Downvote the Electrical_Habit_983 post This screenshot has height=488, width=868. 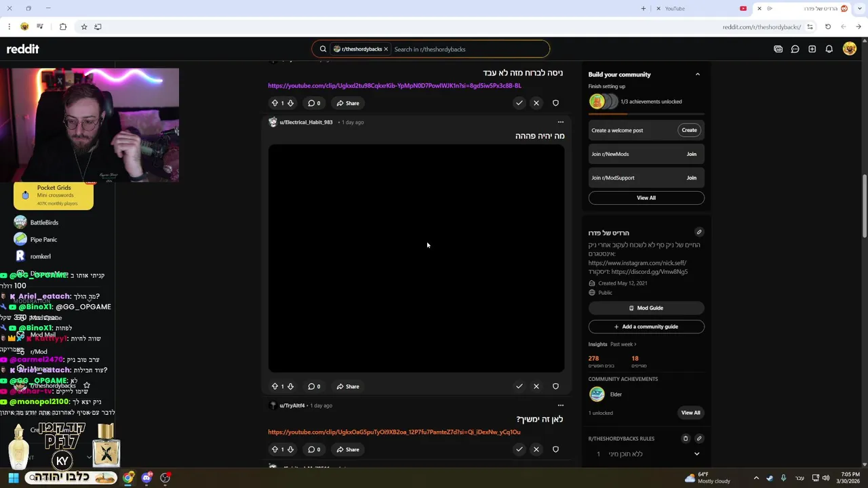tap(290, 386)
